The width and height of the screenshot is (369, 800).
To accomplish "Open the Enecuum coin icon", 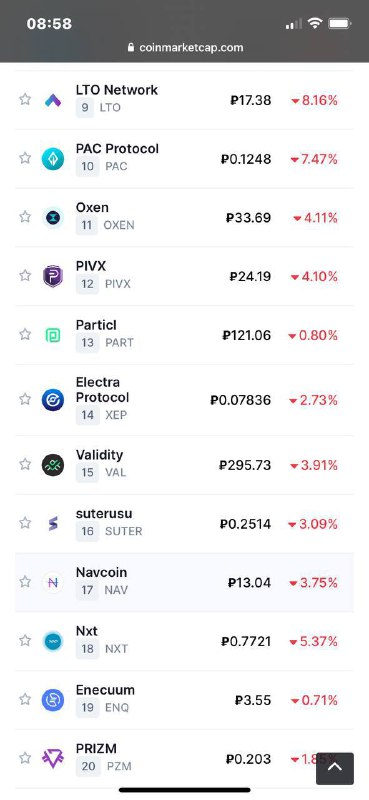I will 53,699.
